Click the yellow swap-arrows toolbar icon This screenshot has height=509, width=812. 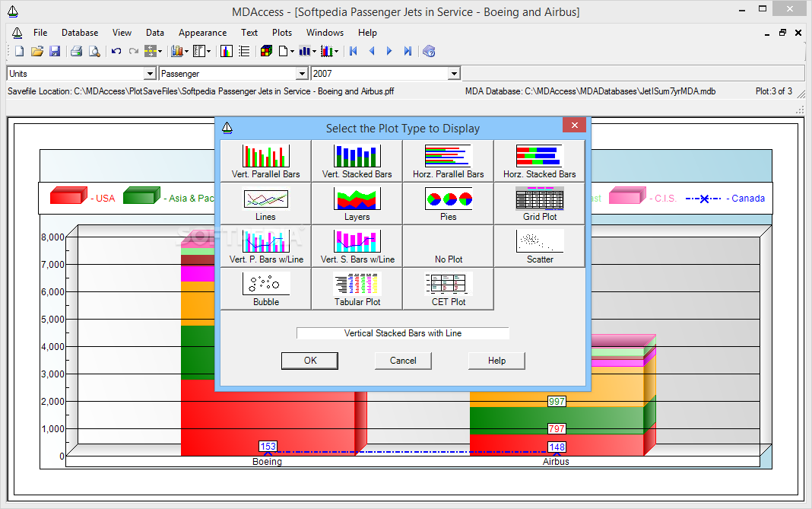pos(151,51)
